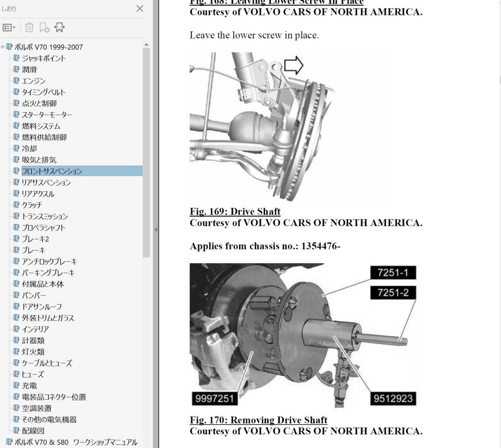Click the removing drive shaft tool photo
Screen dimensions: 501x448
pos(303,335)
